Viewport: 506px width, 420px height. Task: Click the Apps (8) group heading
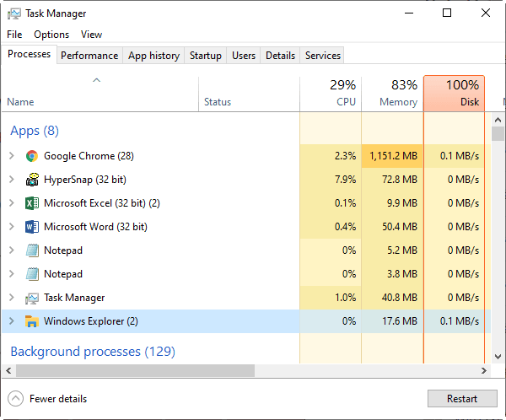[x=35, y=131]
